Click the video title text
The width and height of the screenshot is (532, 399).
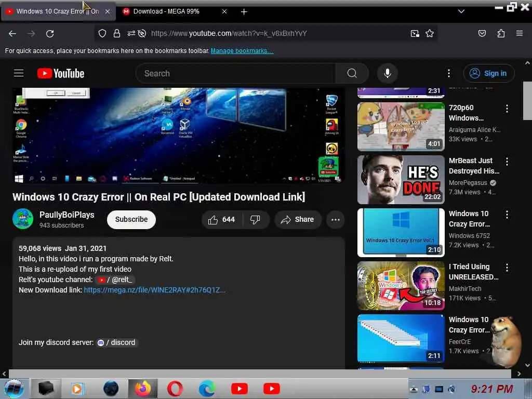(x=159, y=197)
